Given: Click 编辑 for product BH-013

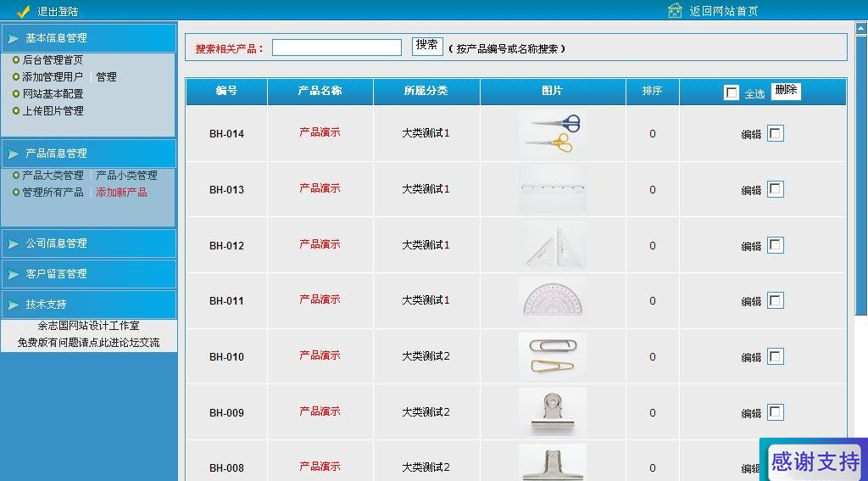Looking at the screenshot, I should (751, 190).
